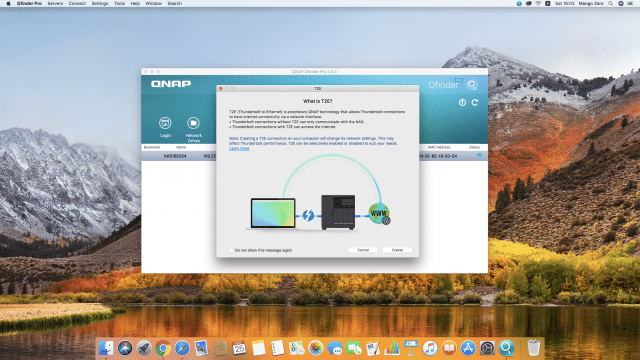
Task: Open iTunes from the Dock
Action: click(x=430, y=348)
